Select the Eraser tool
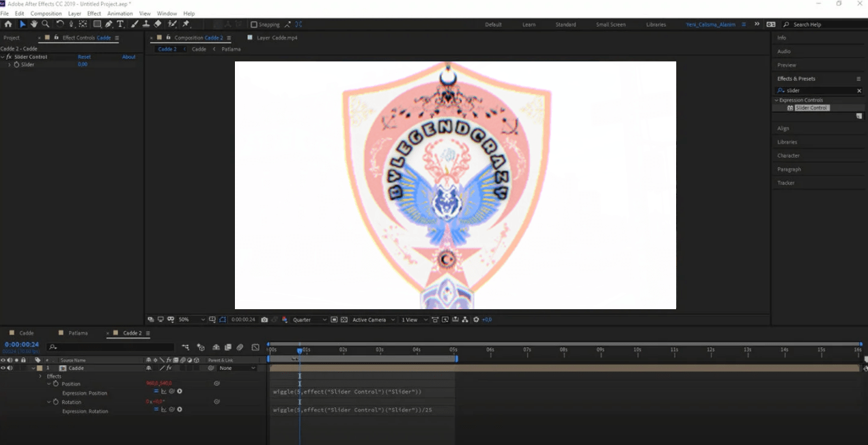The image size is (868, 445). pos(158,24)
